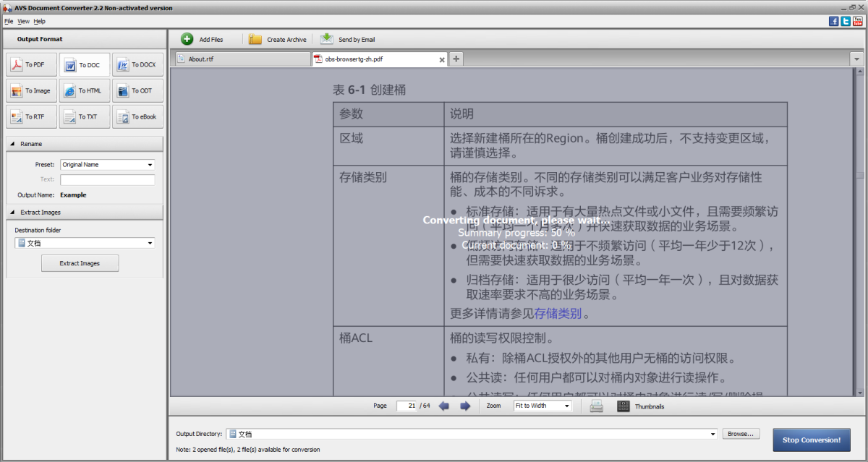This screenshot has height=462, width=868.
Task: Click the print icon near page controls
Action: pyautogui.click(x=596, y=406)
